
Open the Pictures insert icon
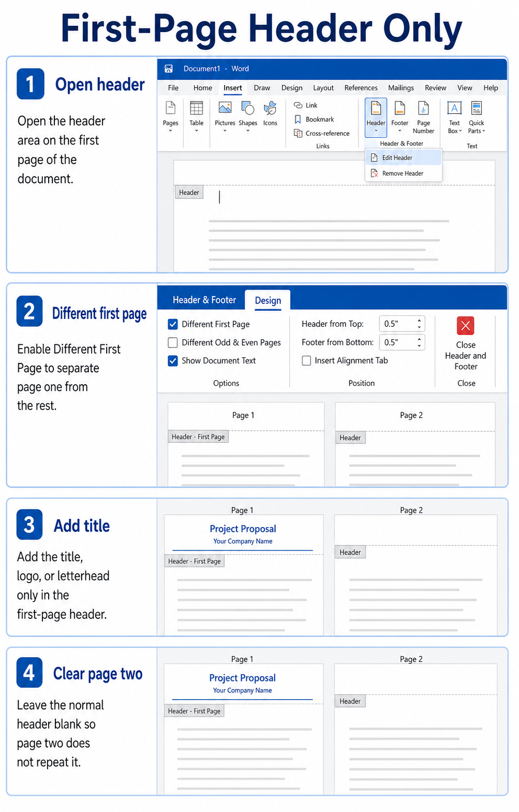(x=225, y=108)
